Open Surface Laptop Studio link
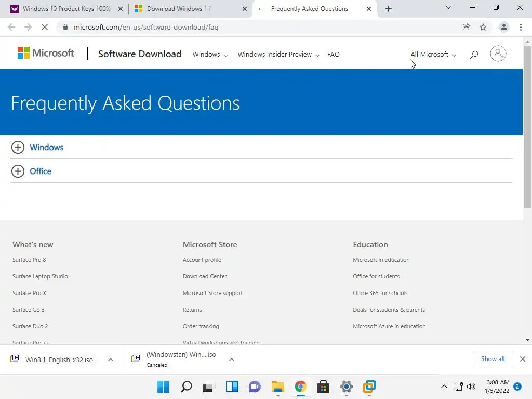Screen dimensions: 532x399 40,276
